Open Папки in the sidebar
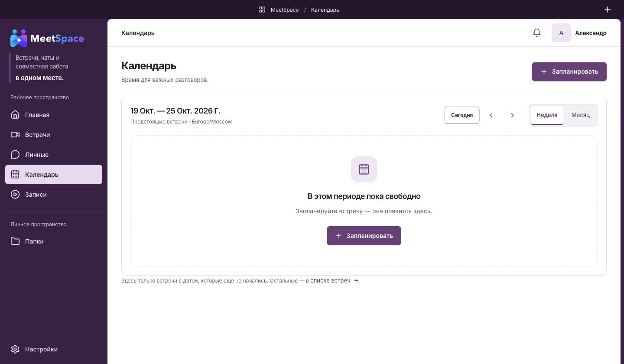 (x=54, y=241)
